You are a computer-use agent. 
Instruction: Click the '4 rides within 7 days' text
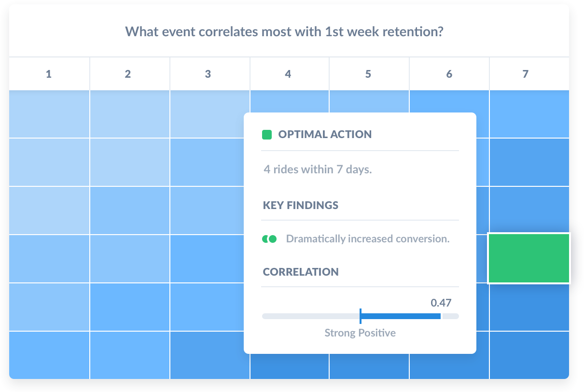(x=318, y=169)
